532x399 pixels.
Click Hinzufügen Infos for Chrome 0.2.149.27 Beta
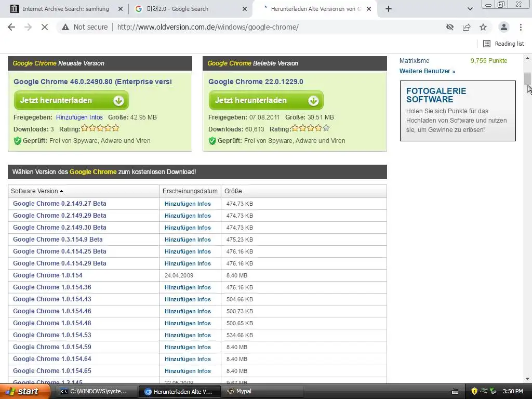(x=188, y=204)
